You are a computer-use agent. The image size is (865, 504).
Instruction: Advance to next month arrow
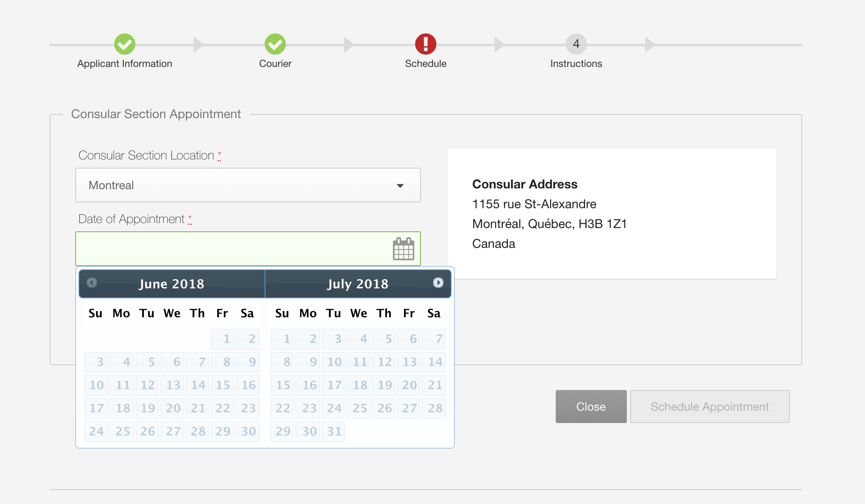438,283
